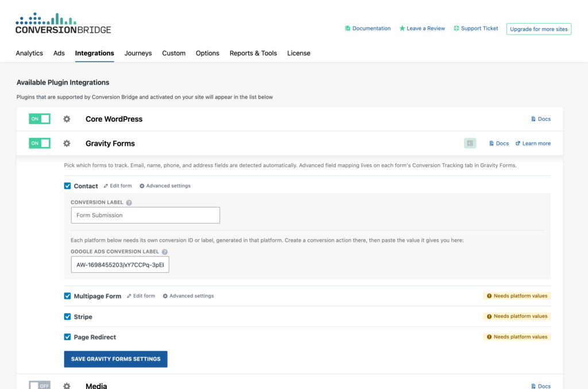The height and width of the screenshot is (389, 588).
Task: Click gear icon for Contact Advanced settings
Action: click(142, 186)
